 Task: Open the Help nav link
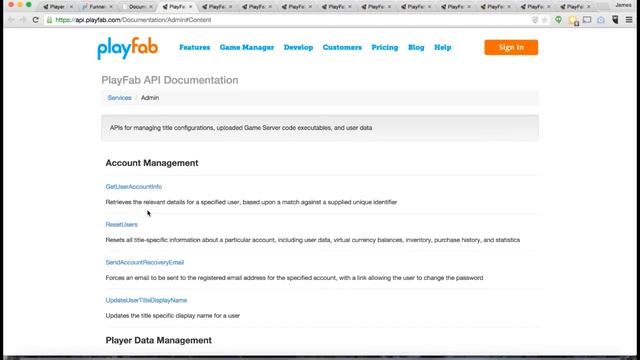point(442,47)
